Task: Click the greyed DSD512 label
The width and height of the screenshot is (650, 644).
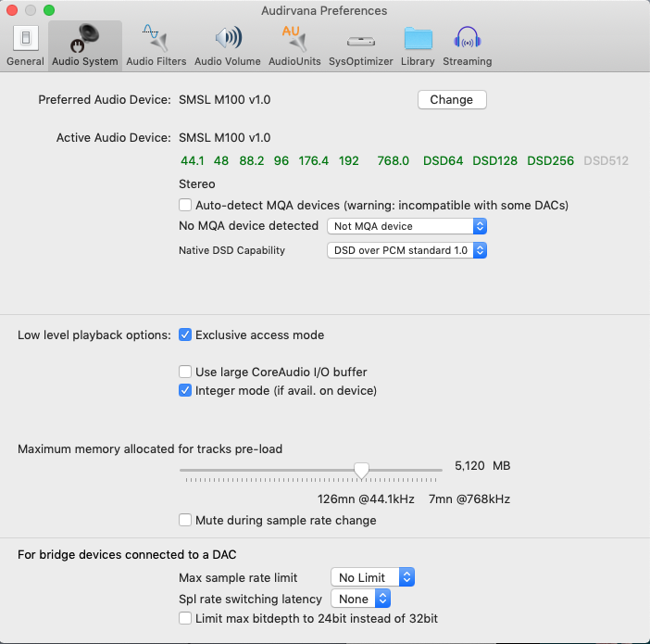Action: pos(606,160)
